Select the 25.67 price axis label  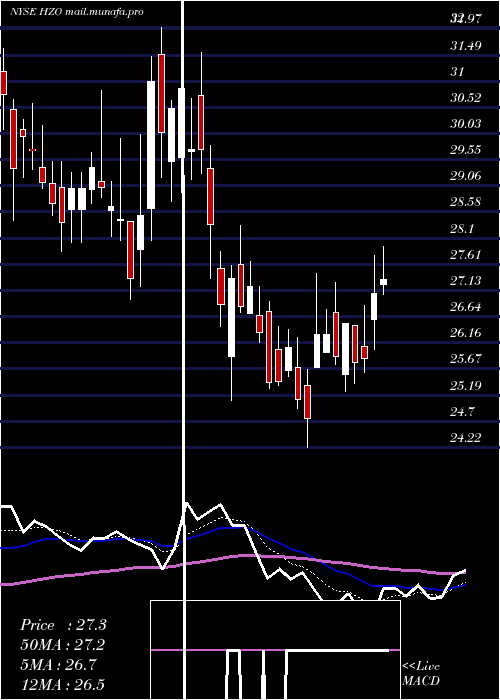click(466, 358)
